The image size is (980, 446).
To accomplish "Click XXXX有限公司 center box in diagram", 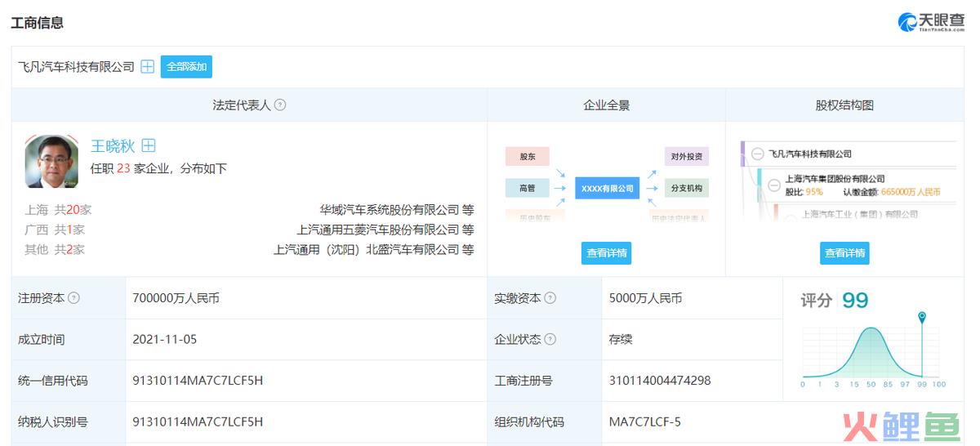I will 607,189.
